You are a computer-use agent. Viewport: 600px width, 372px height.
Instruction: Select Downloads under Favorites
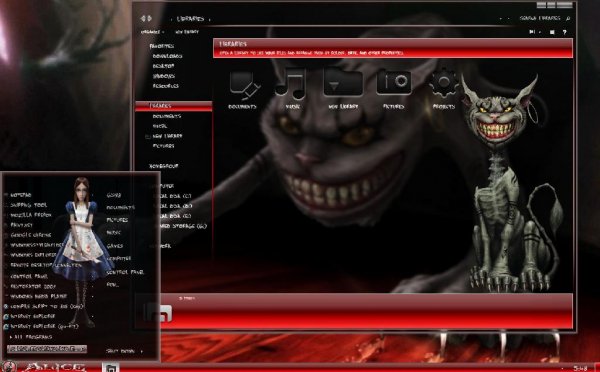pyautogui.click(x=167, y=56)
